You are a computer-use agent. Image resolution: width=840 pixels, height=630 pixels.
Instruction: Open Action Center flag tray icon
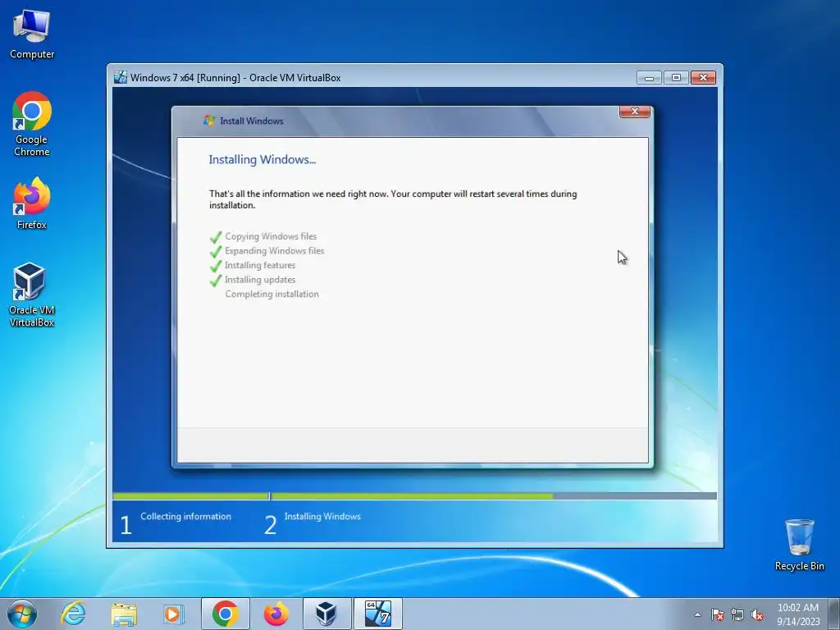717,614
